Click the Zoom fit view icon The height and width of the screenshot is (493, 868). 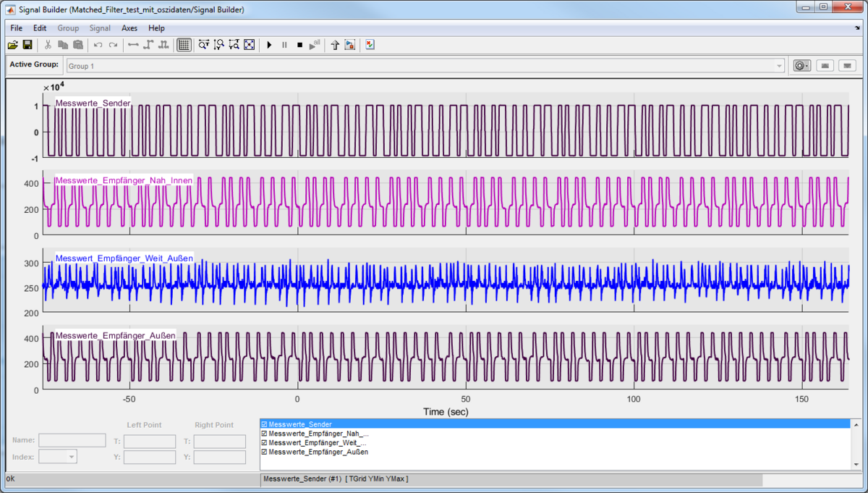click(x=250, y=45)
